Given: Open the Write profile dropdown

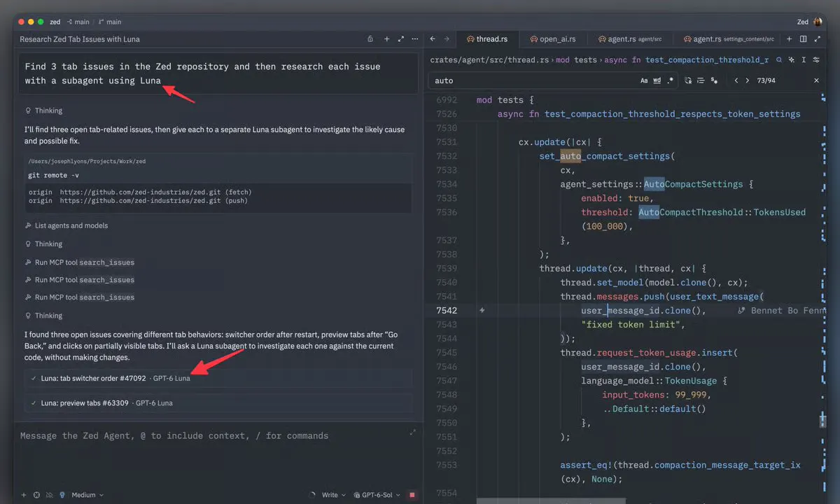Looking at the screenshot, I should 332,495.
